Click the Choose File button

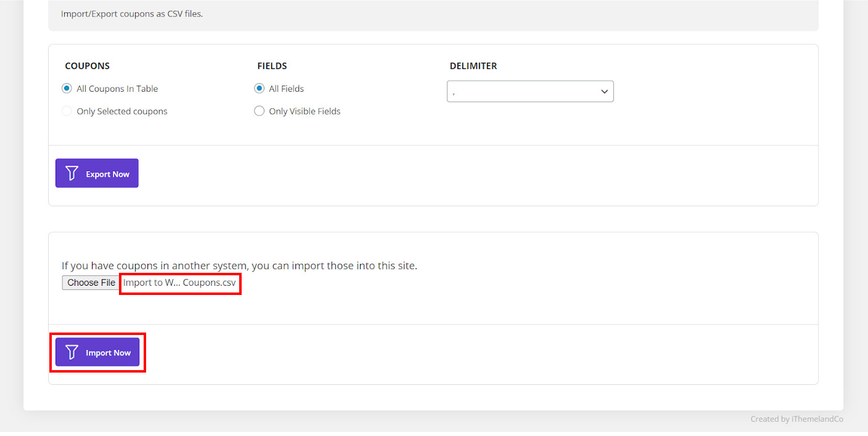coord(91,283)
